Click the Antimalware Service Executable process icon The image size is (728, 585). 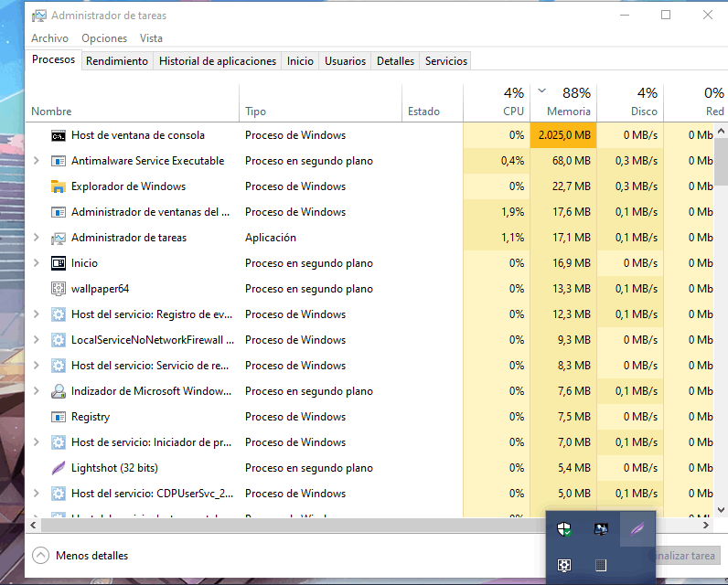point(58,162)
